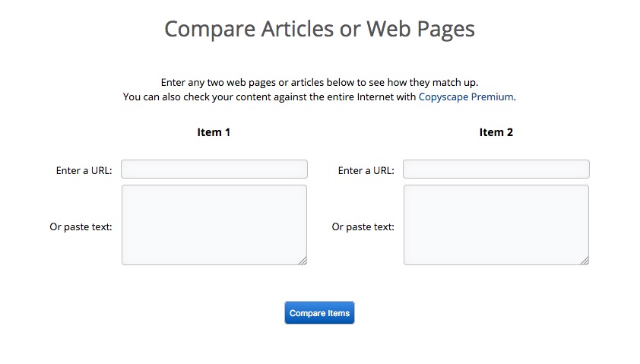The image size is (640, 364).
Task: Click the 'Enter any two web pages' sentence
Action: point(319,82)
